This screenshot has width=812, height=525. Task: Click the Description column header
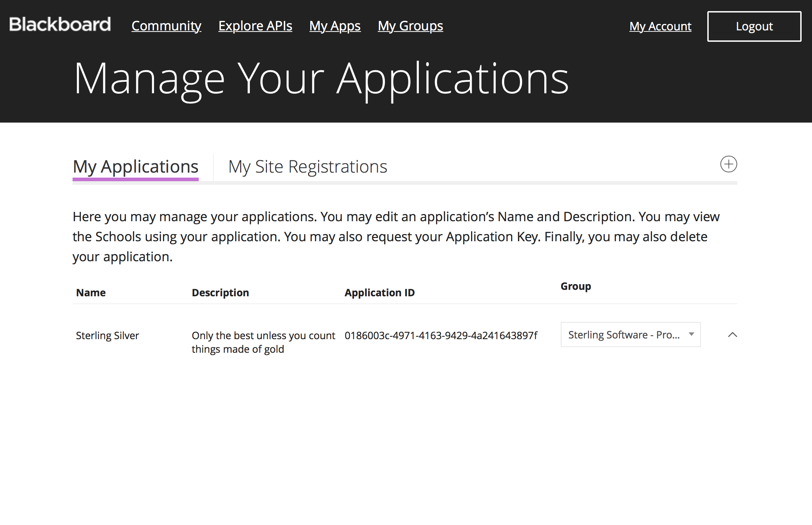click(220, 293)
